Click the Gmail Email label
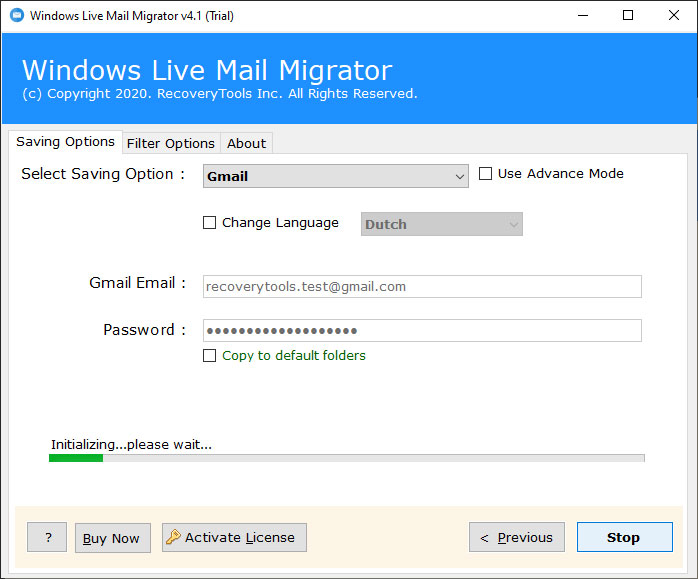 point(138,283)
